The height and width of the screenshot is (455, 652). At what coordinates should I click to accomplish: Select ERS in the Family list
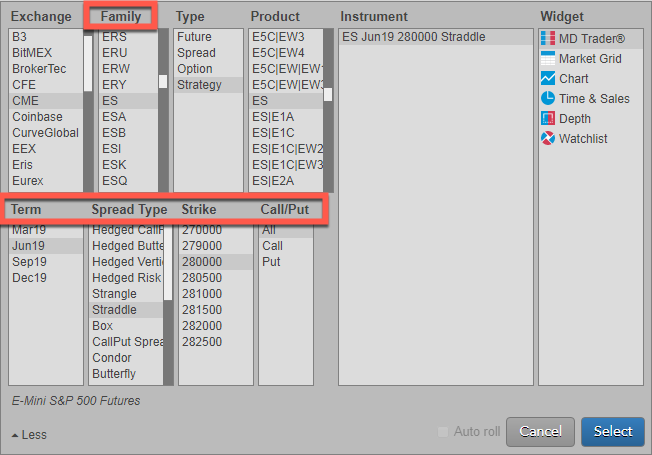click(128, 37)
